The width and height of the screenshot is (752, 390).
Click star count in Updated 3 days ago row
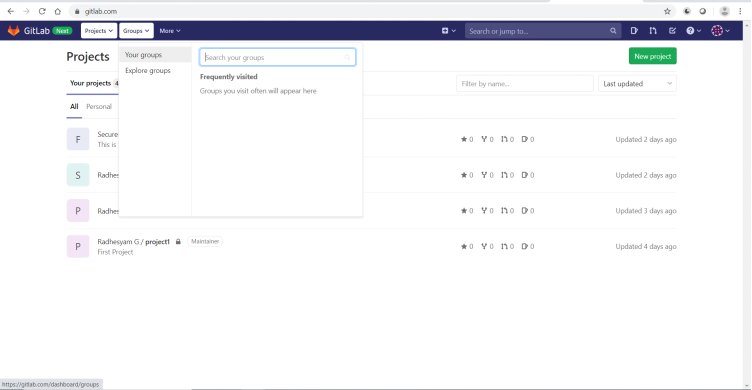tap(467, 211)
